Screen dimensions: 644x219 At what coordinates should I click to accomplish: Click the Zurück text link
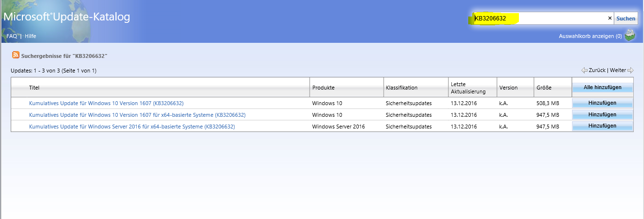597,70
